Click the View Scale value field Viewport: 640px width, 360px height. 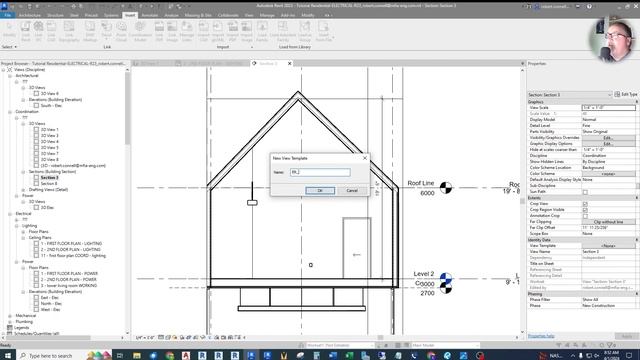[x=608, y=108]
